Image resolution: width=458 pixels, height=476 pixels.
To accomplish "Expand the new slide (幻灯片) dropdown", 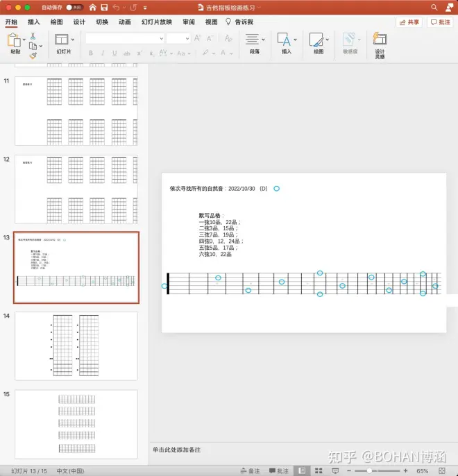I will (62, 51).
